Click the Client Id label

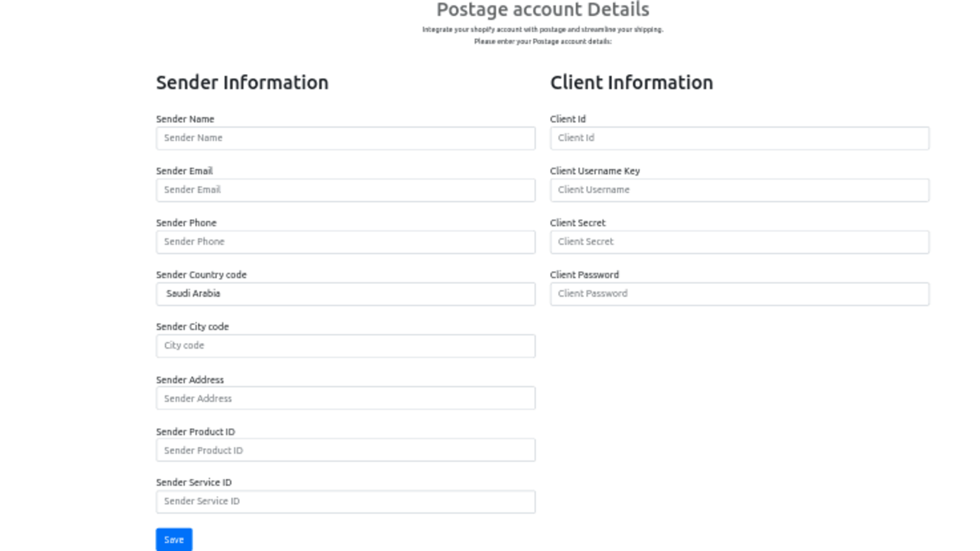(568, 119)
